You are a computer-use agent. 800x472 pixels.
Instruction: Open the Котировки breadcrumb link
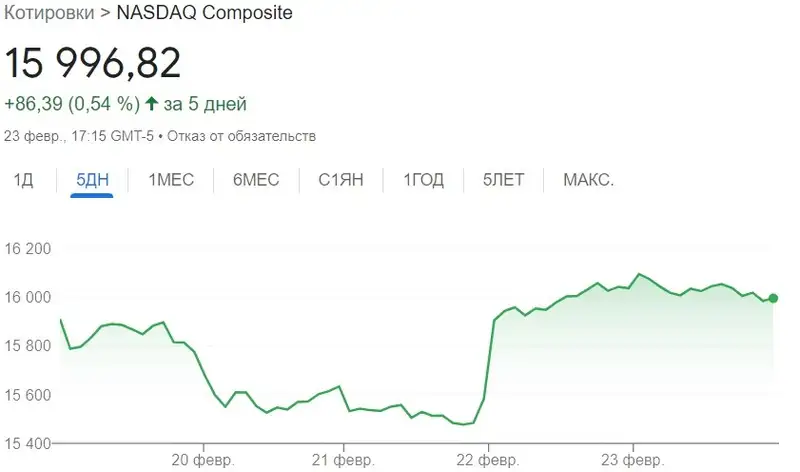(42, 14)
